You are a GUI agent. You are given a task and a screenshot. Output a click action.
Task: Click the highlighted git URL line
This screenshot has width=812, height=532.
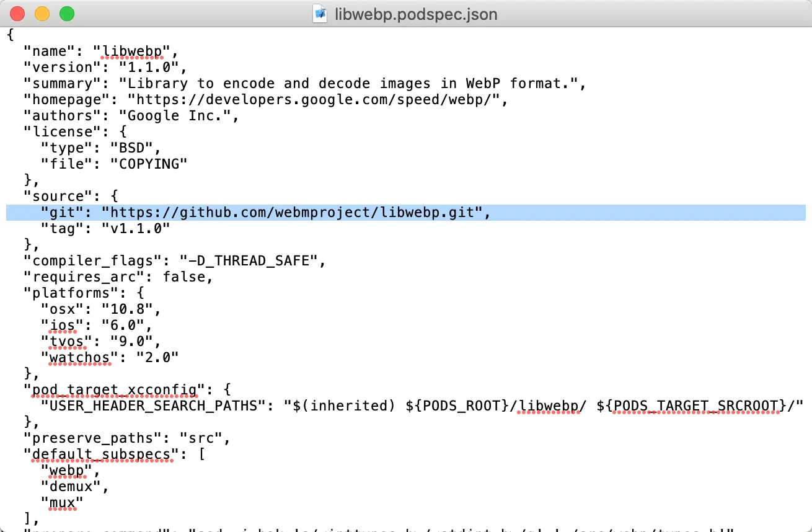tap(406, 212)
